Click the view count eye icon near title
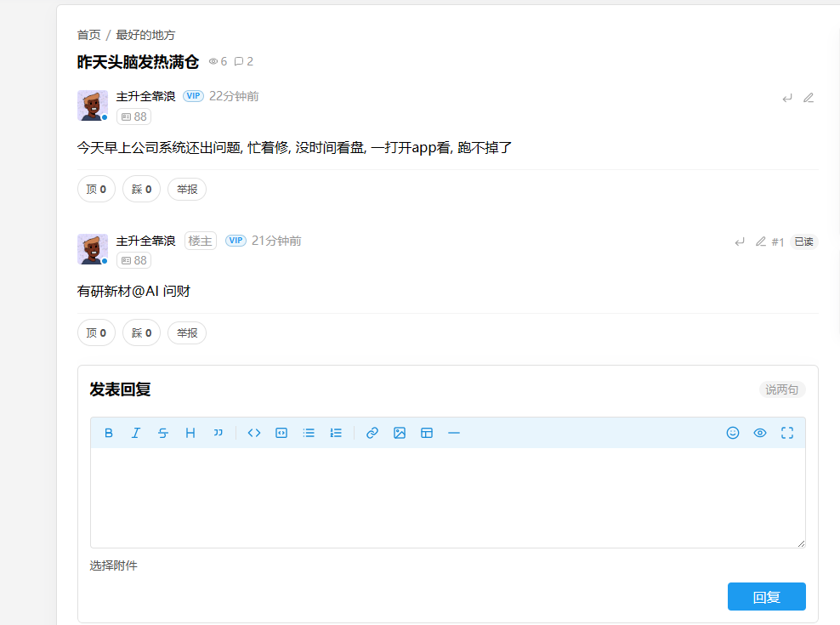The height and width of the screenshot is (625, 840). (x=213, y=61)
